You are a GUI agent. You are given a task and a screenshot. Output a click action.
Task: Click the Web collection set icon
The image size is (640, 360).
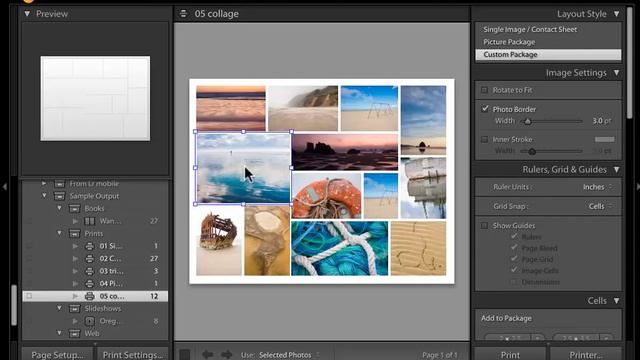click(75, 333)
